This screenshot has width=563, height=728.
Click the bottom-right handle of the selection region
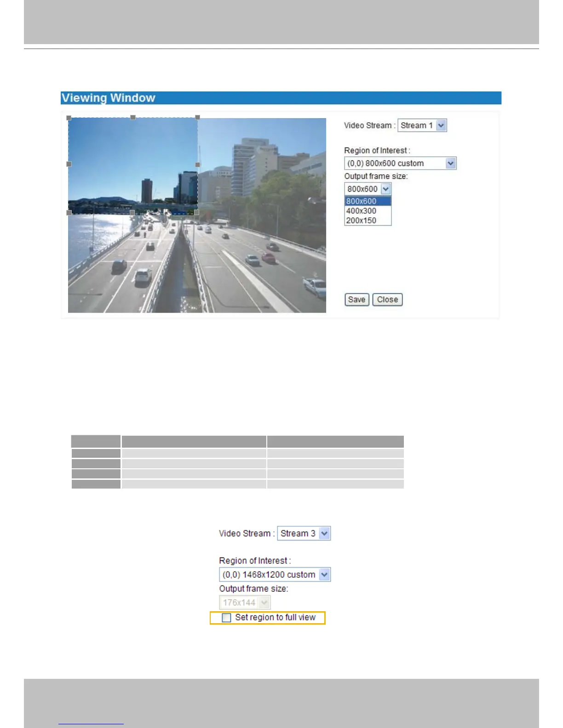click(x=197, y=213)
